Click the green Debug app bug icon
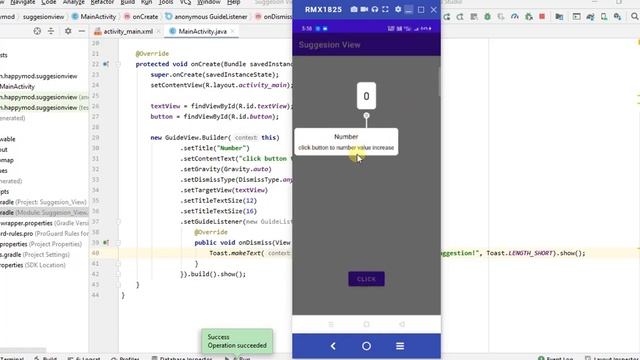Viewport: 640px width, 360px height. pos(487,17)
